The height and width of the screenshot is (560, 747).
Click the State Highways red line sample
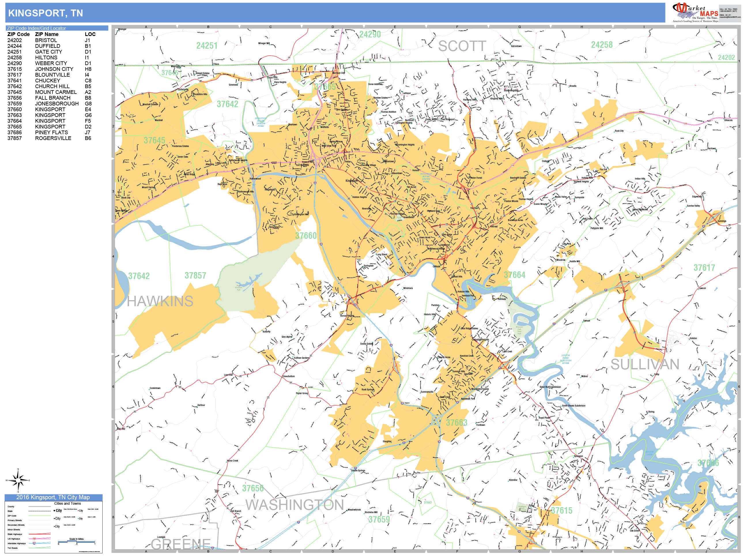(x=40, y=534)
